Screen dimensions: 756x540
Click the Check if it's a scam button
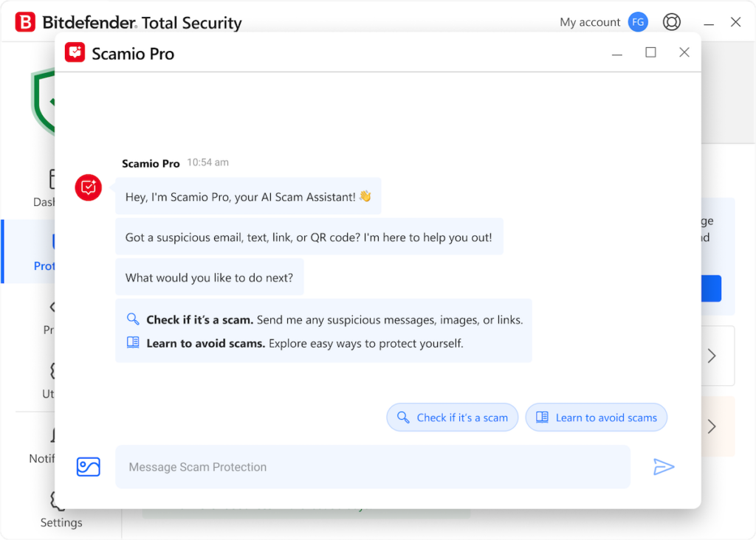point(452,417)
